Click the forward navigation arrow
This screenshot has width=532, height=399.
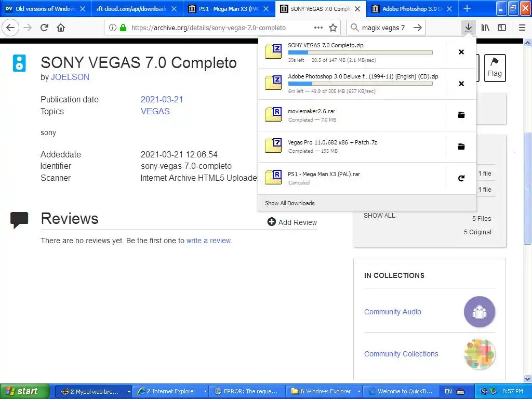pos(28,28)
